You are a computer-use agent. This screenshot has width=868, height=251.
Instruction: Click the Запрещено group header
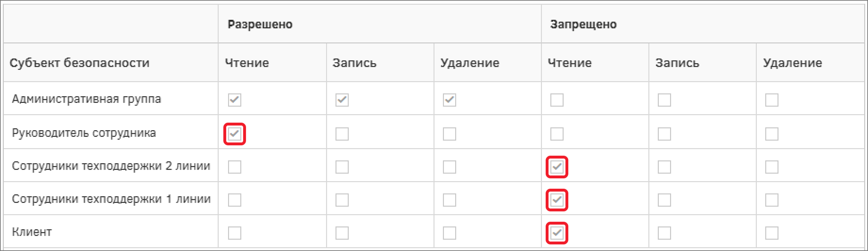click(x=583, y=25)
